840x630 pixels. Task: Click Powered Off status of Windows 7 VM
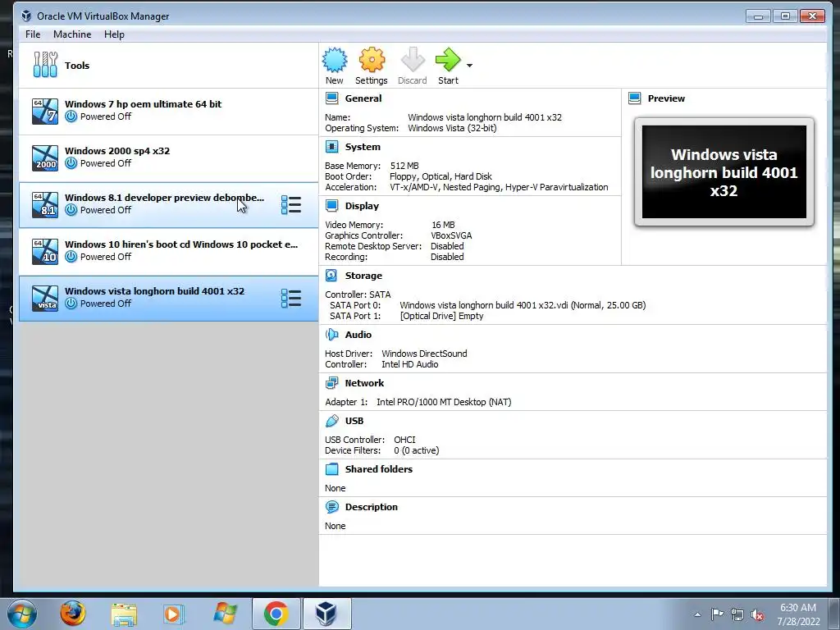pos(106,116)
